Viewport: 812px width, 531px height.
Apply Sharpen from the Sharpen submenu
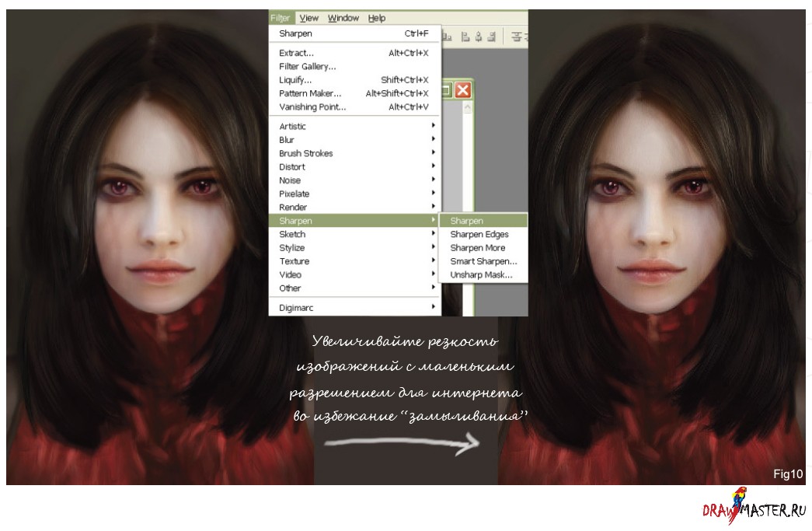483,221
